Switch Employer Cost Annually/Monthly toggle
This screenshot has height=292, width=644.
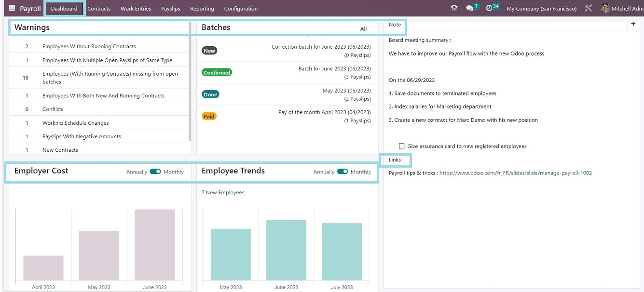coord(155,172)
